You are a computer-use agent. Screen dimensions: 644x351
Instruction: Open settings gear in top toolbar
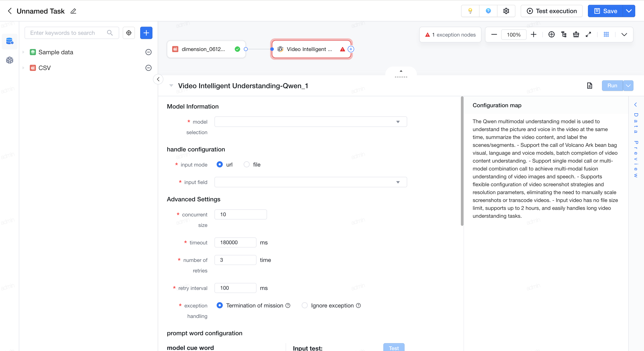506,11
